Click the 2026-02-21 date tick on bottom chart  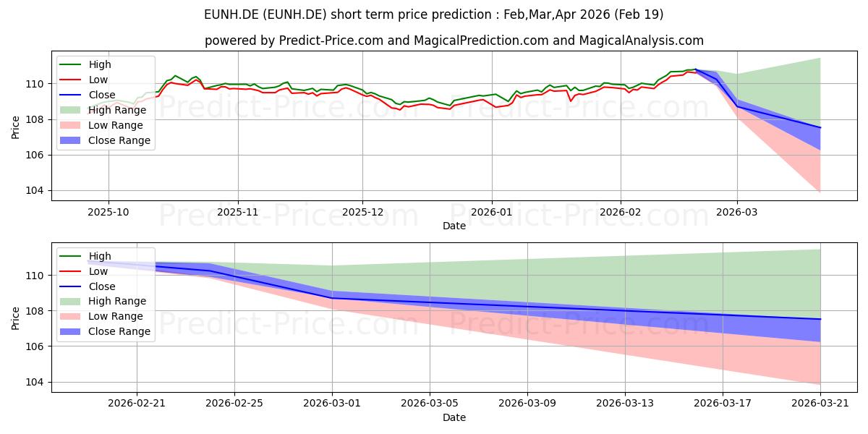click(137, 404)
